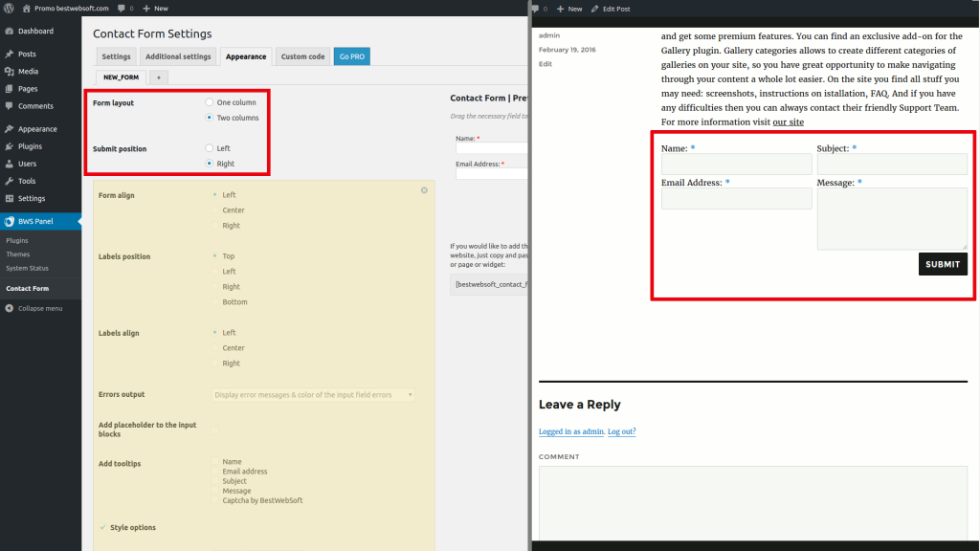This screenshot has height=551, width=980.
Task: Close the yellow PRO options box
Action: coord(424,190)
